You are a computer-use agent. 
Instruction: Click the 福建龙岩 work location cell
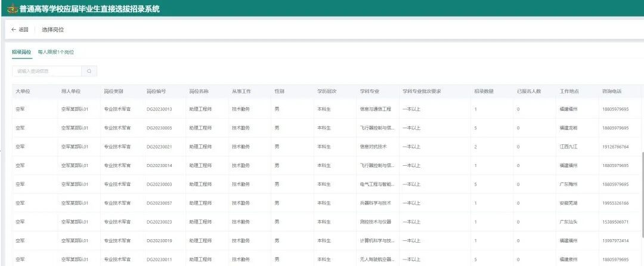[568, 128]
